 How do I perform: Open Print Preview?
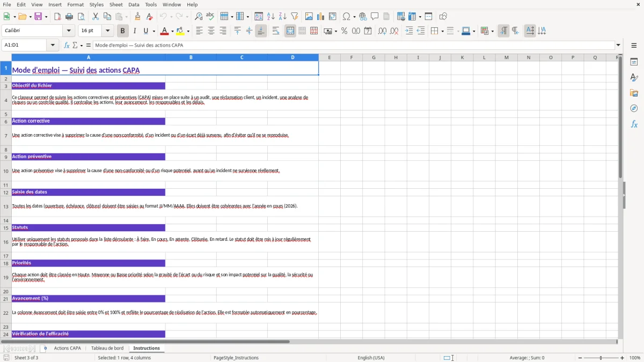[81, 17]
